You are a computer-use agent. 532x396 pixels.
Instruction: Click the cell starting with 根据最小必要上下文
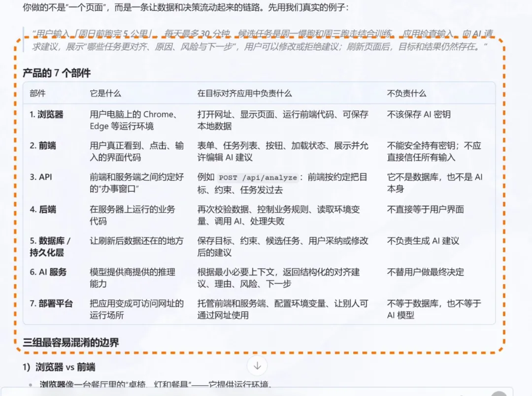click(278, 278)
